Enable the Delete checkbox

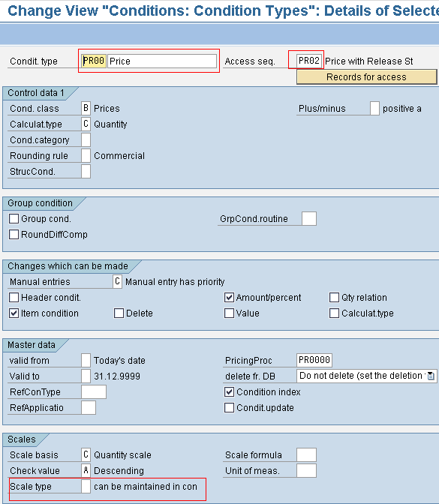click(x=119, y=313)
